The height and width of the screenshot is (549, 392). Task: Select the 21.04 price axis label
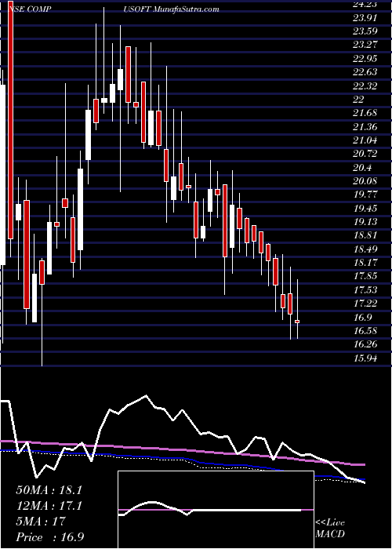point(365,140)
